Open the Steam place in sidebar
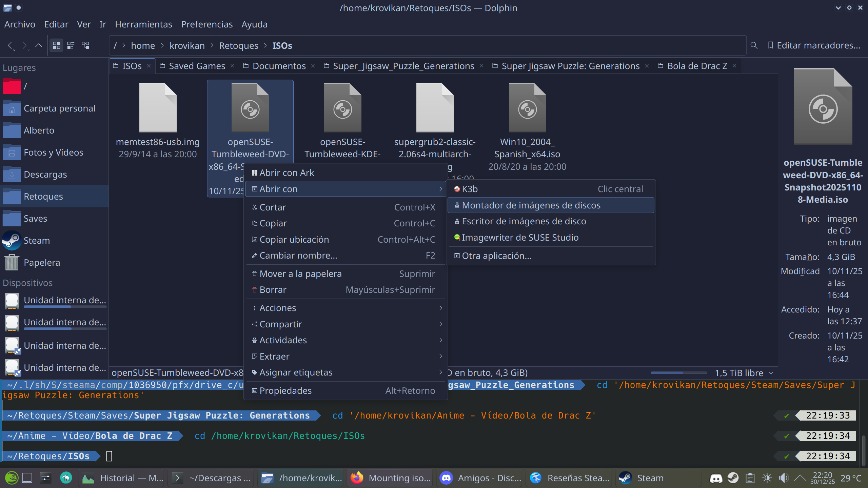The height and width of the screenshot is (488, 868). 36,241
